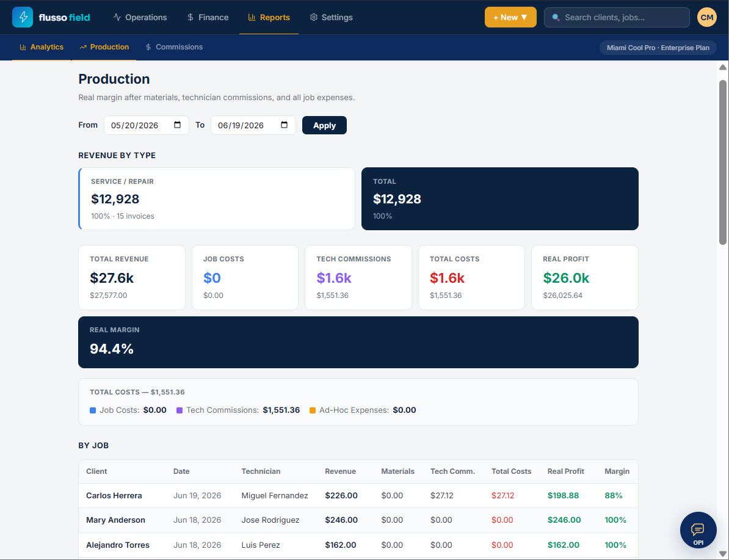
Task: Click the Technician column header
Action: 261,471
